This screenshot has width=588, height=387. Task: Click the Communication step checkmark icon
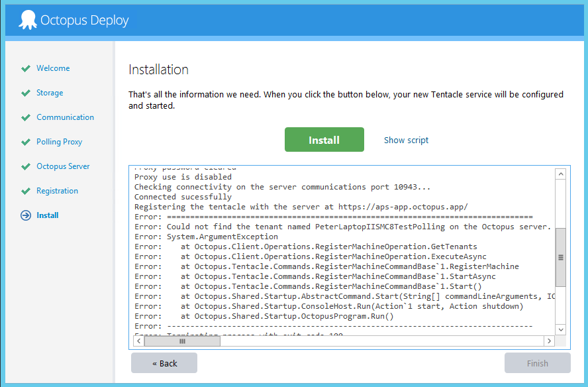26,117
